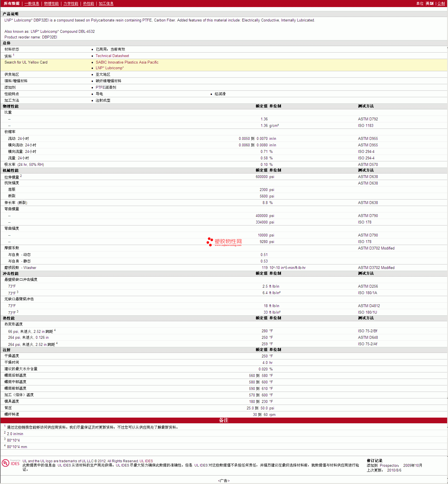Click ASTM D4812 test method text
448x484 pixels.
click(369, 306)
